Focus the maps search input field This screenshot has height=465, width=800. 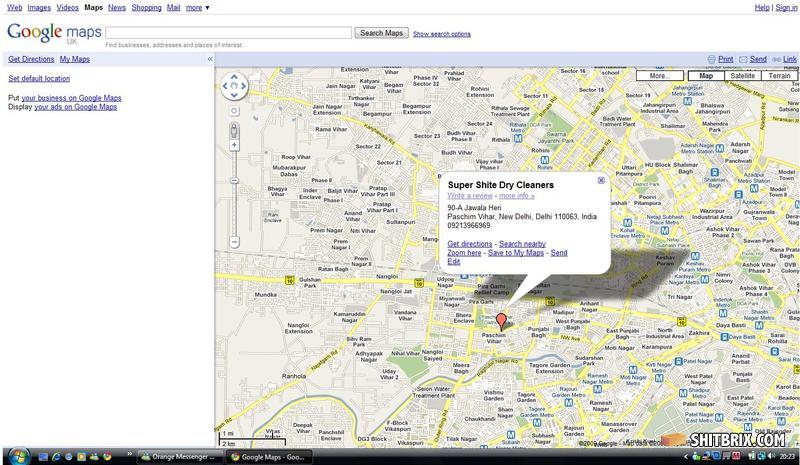(x=229, y=33)
